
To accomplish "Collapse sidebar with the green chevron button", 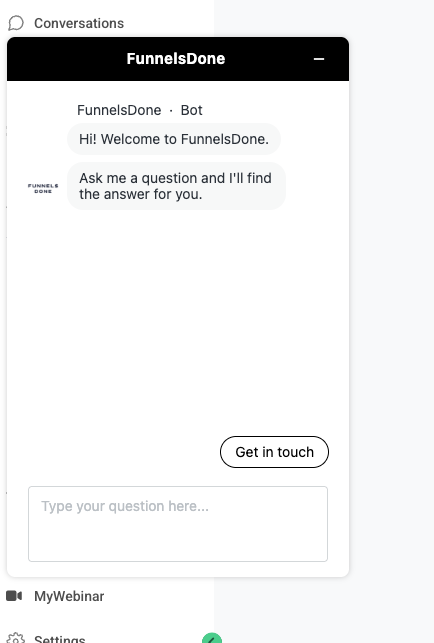I will (212, 638).
